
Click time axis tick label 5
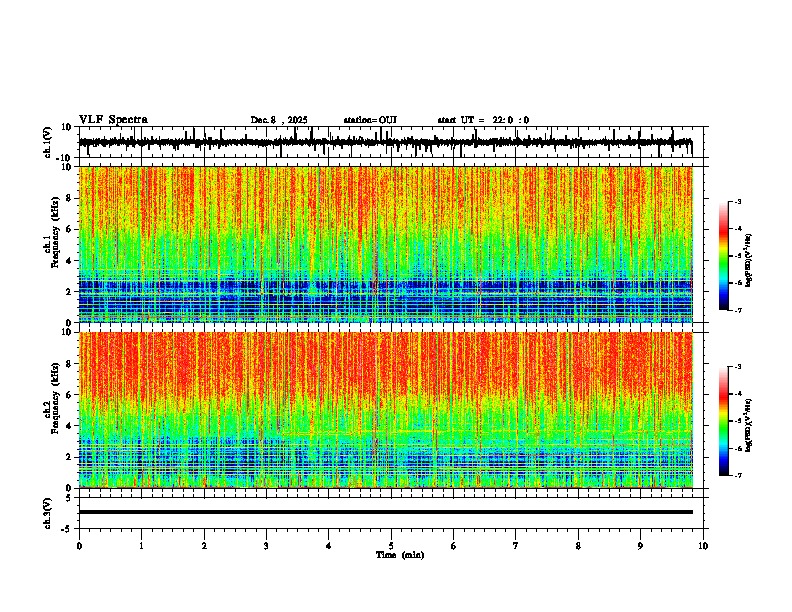pos(391,546)
